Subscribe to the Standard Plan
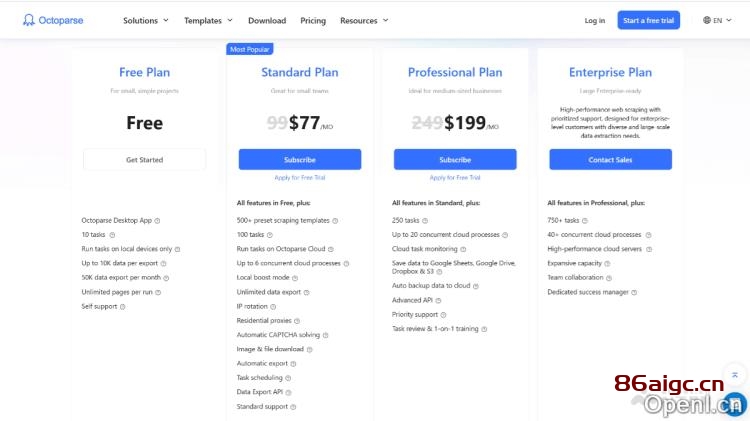 point(300,159)
